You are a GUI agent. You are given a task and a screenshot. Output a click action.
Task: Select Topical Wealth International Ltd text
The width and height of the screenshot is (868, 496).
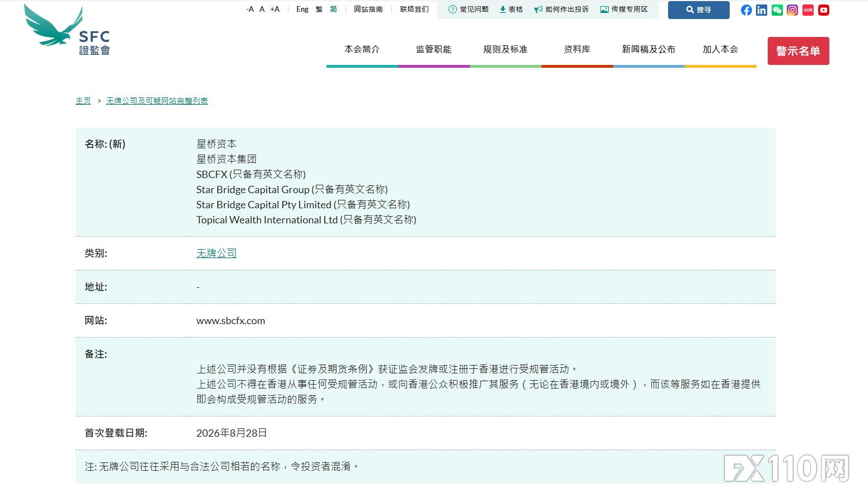coord(267,220)
